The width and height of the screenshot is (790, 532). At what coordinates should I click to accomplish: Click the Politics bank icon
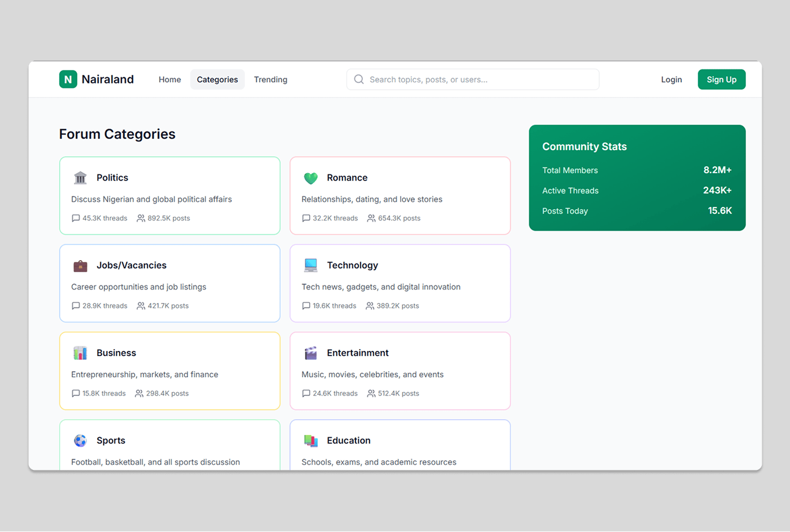(x=80, y=177)
